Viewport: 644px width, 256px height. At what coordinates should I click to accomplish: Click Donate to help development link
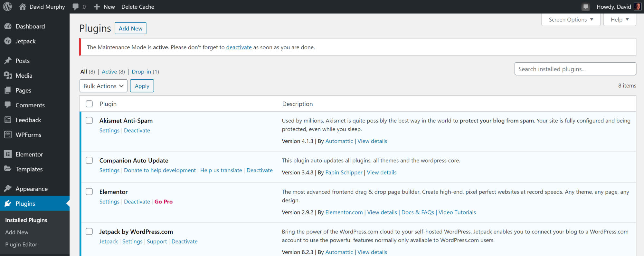[x=160, y=170]
